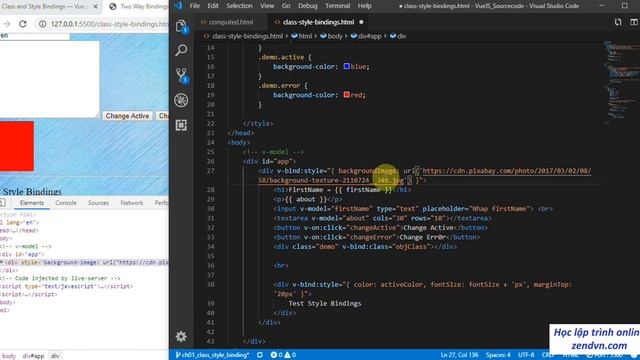
Task: Click the pixabay URL link on line 27
Action: (507, 171)
